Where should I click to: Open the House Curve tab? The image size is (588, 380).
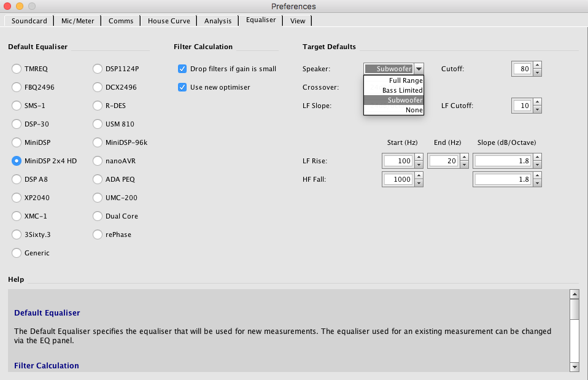point(169,21)
